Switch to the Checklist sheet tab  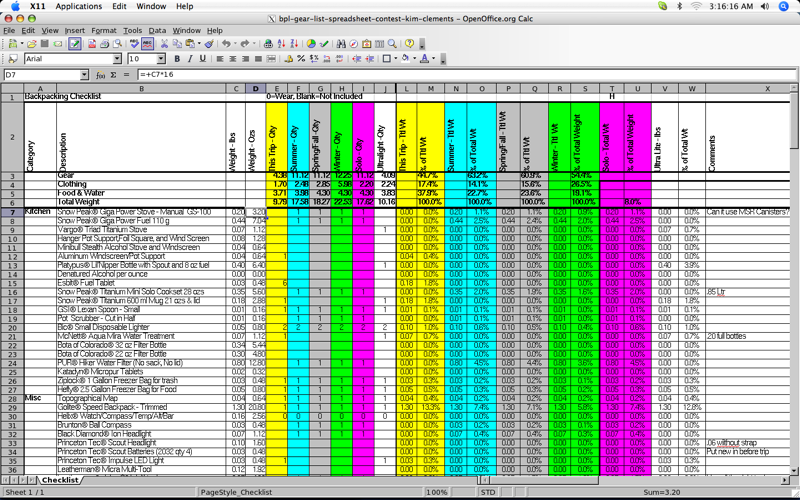(60, 480)
